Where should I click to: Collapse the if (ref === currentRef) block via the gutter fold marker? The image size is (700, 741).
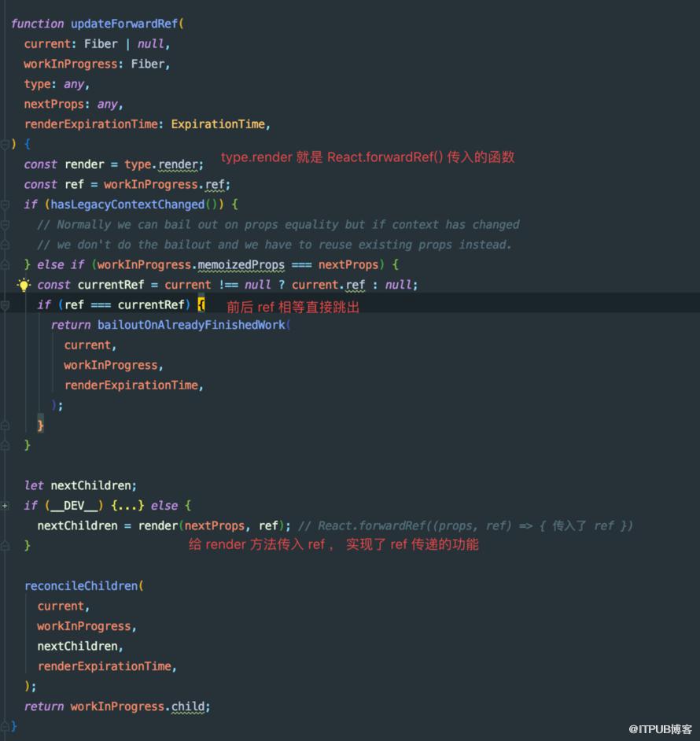tap(5, 305)
